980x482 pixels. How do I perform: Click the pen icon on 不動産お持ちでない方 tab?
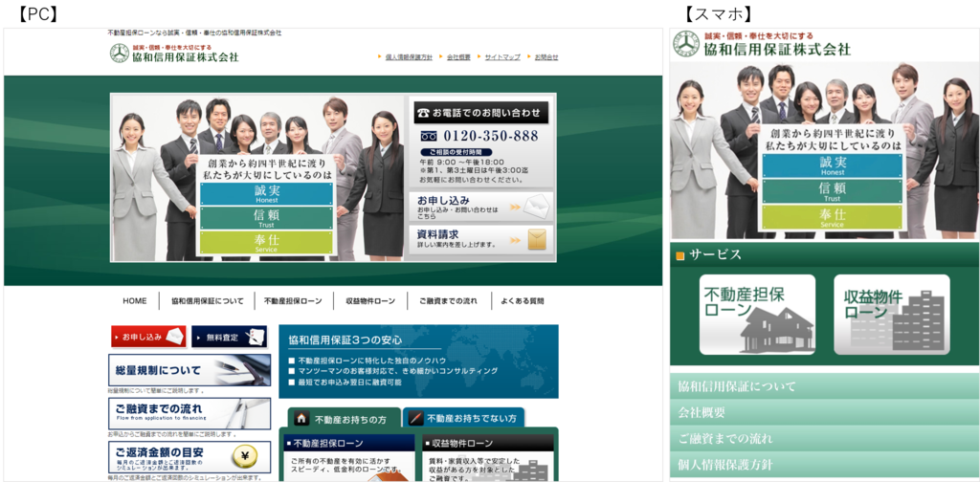416,418
